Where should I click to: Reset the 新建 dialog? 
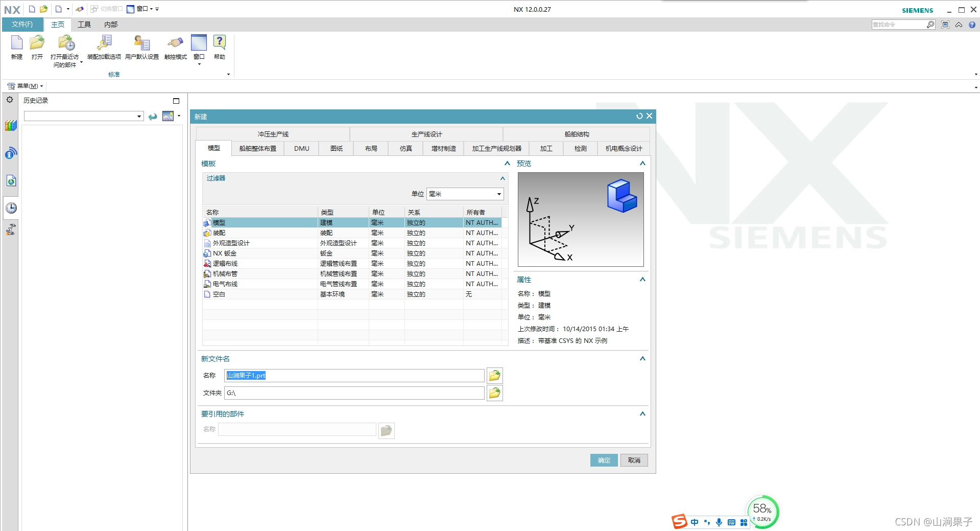tap(639, 117)
